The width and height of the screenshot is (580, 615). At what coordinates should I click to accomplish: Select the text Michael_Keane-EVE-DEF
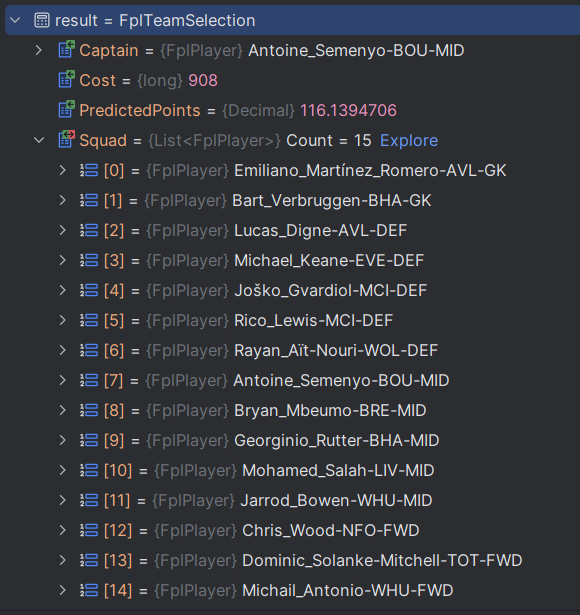coord(329,260)
